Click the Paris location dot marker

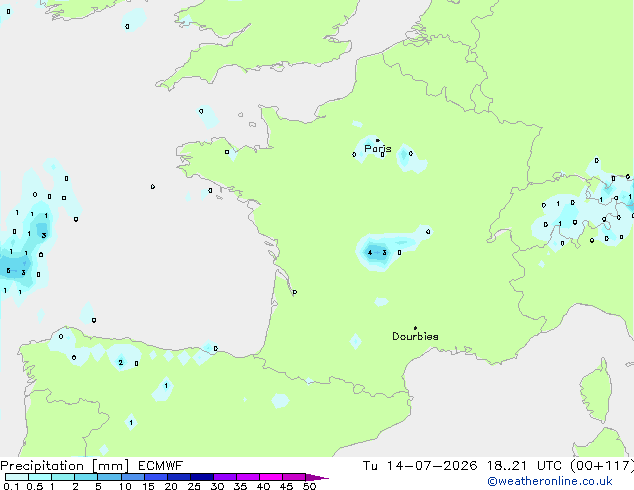click(378, 140)
